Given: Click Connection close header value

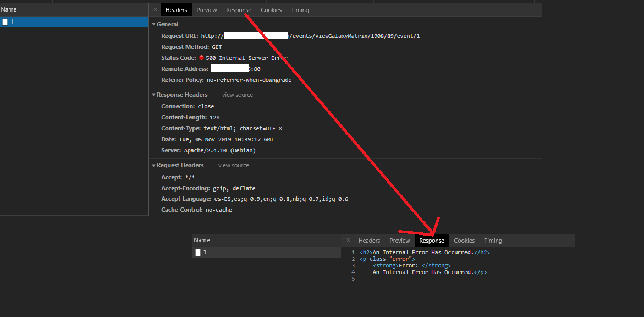Looking at the screenshot, I should [206, 106].
